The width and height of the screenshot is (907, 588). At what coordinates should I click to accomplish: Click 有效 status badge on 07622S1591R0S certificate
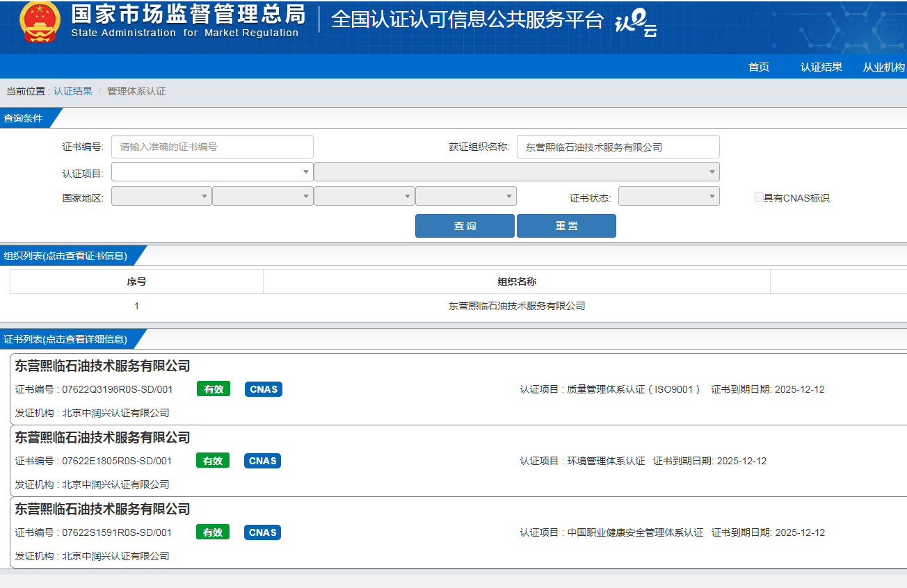pos(213,532)
